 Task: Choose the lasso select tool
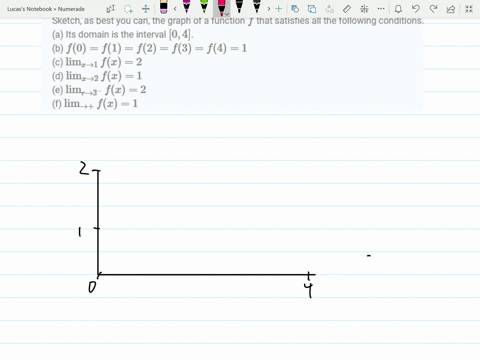coord(128,9)
